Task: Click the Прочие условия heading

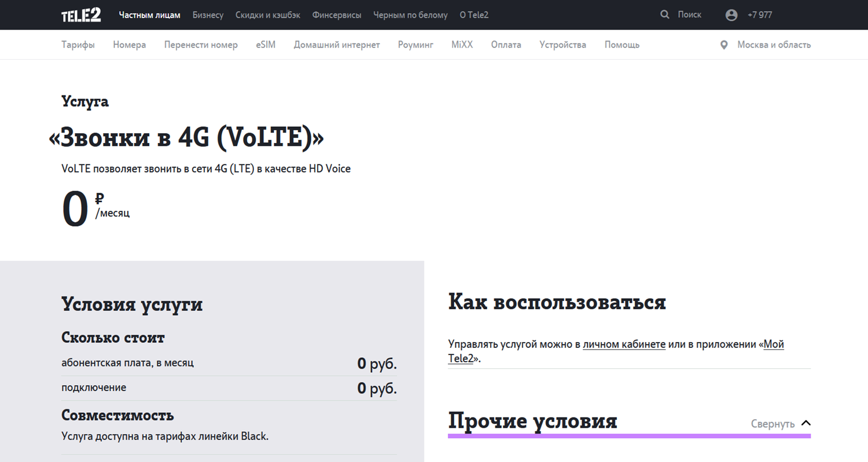Action: click(532, 421)
